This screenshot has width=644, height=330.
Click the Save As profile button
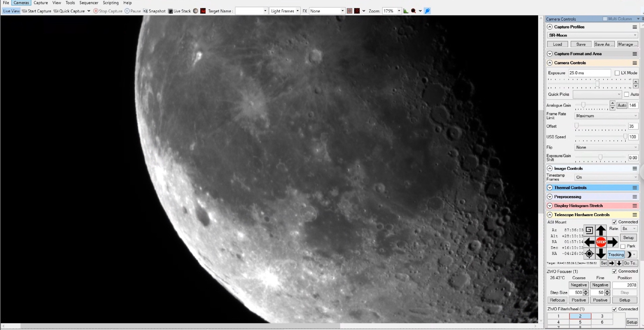pos(604,44)
